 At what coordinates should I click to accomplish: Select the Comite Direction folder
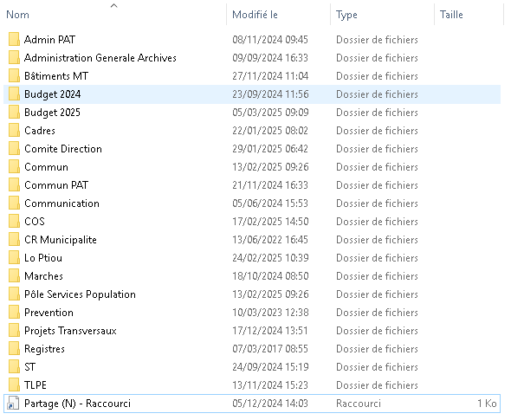tap(63, 149)
